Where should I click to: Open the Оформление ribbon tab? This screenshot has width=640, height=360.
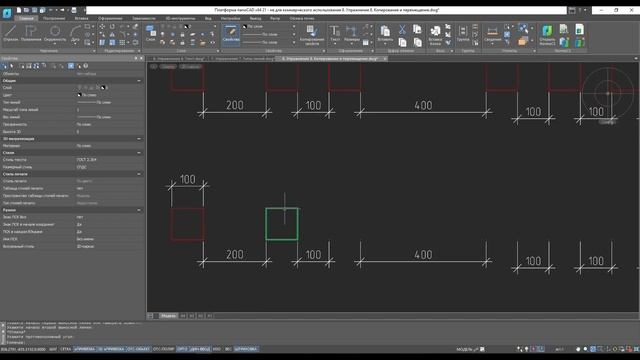click(110, 18)
